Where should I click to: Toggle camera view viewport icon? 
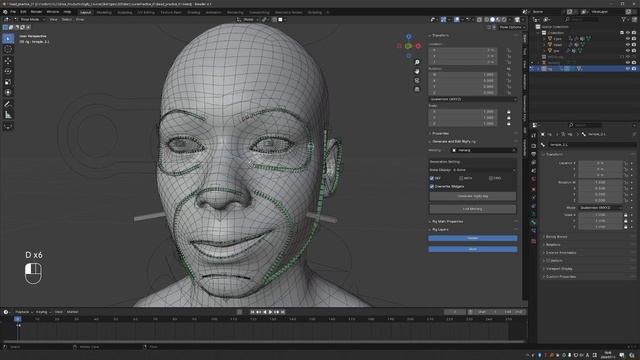417,80
